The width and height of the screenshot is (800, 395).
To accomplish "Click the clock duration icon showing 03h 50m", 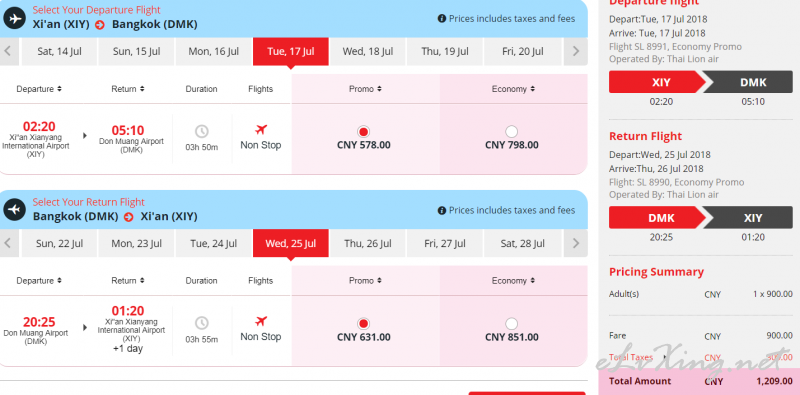I will 202,131.
